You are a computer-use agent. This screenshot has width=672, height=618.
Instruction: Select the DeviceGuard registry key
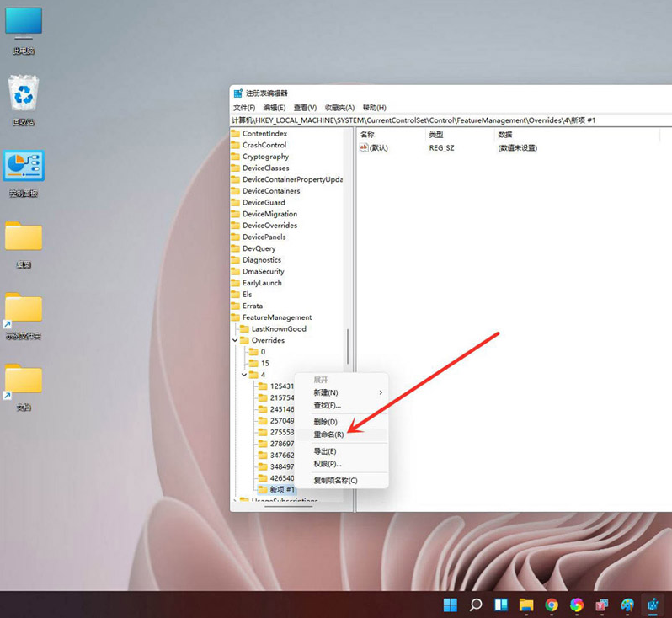264,202
